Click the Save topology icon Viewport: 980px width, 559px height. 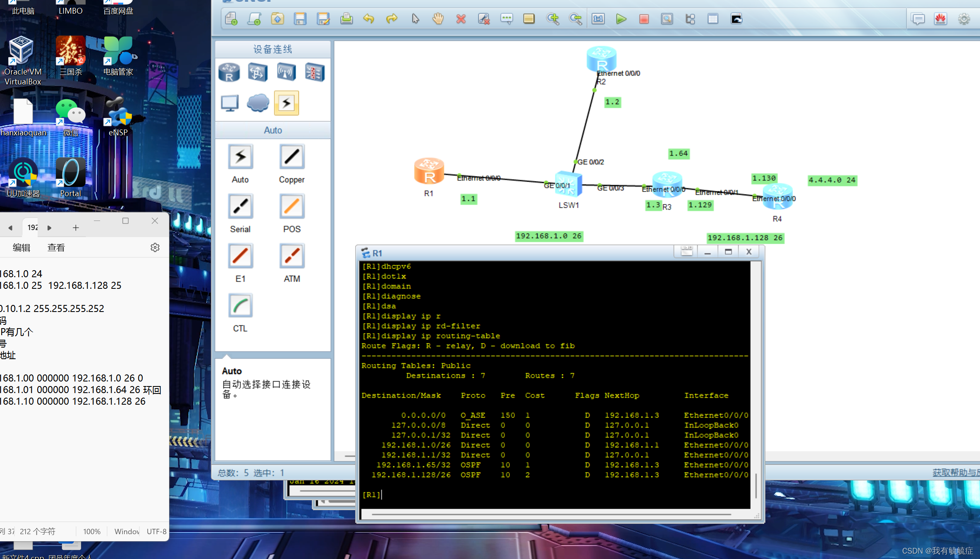pos(300,19)
